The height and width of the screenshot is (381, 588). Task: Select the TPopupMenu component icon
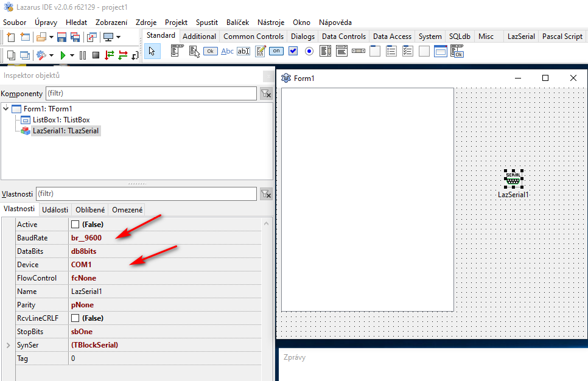(194, 51)
